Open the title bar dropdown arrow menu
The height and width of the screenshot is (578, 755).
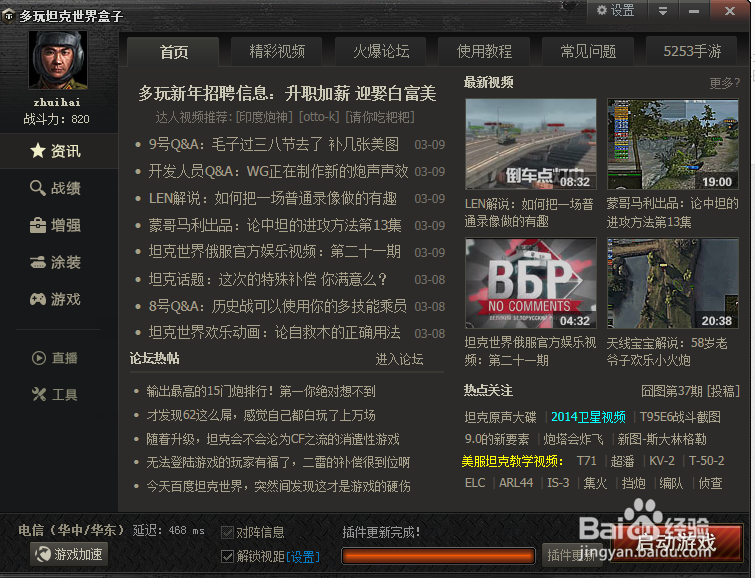tap(663, 11)
